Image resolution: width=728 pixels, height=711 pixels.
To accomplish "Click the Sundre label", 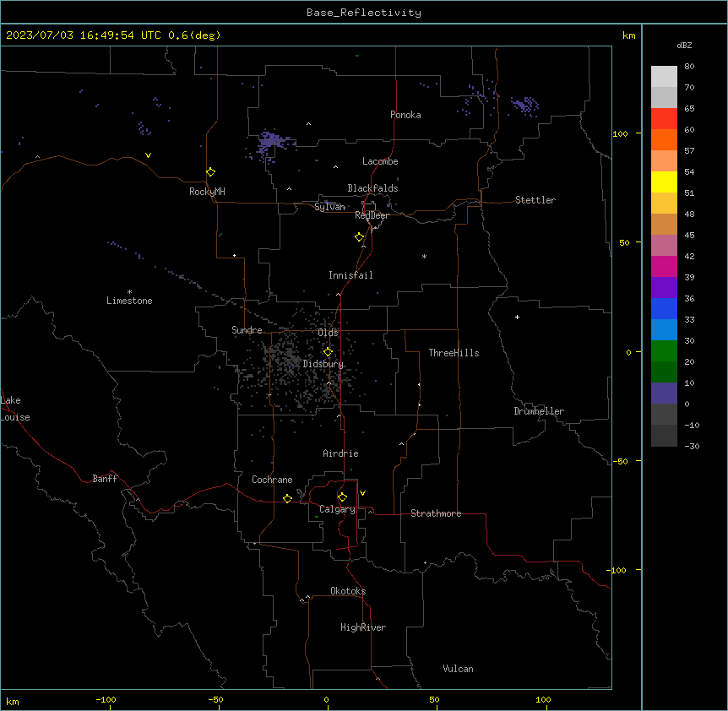I will coord(247,330).
